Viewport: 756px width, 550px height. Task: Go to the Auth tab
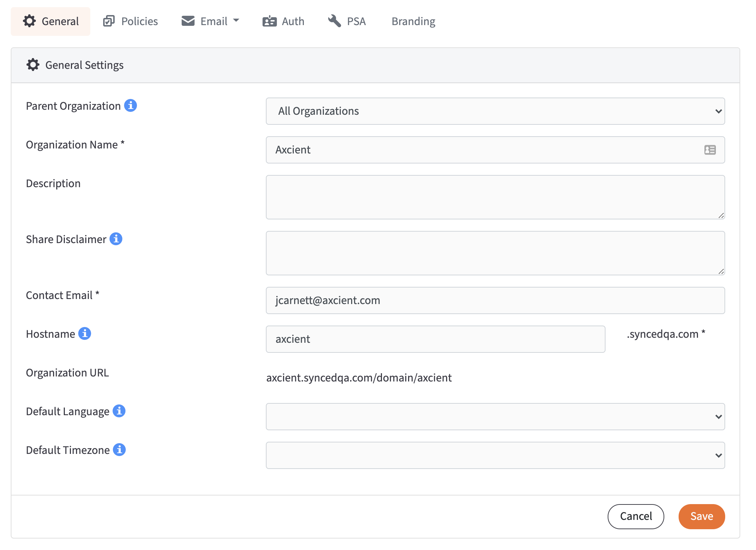(x=283, y=22)
